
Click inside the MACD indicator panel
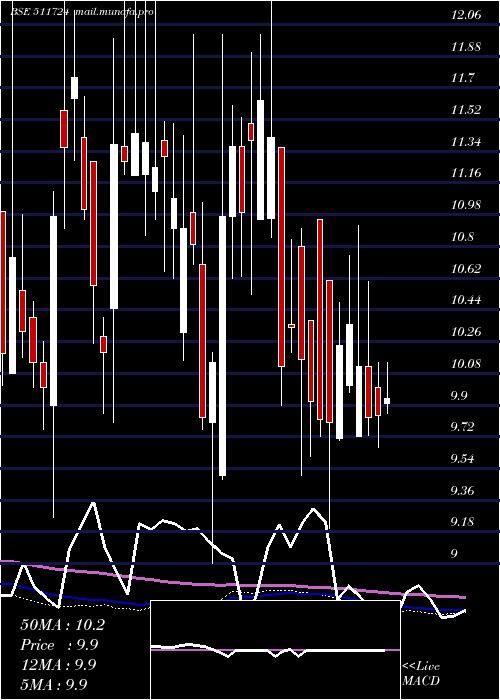click(275, 650)
